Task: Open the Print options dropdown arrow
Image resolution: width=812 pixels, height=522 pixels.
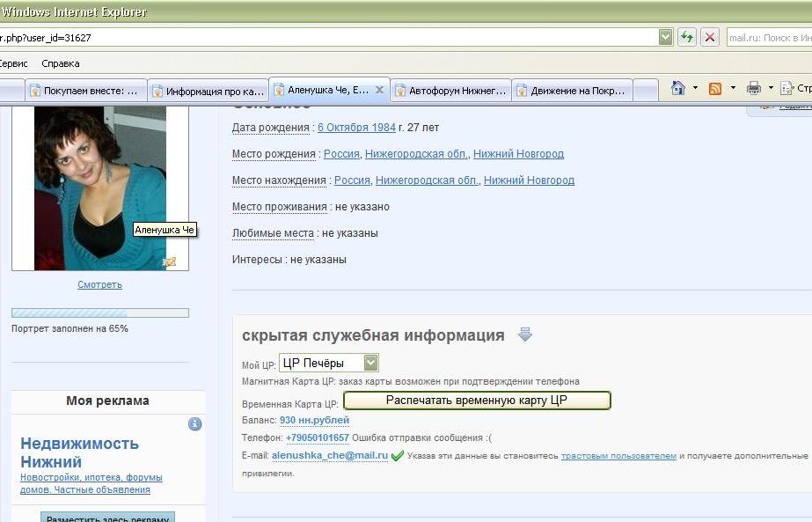Action: pos(771,88)
